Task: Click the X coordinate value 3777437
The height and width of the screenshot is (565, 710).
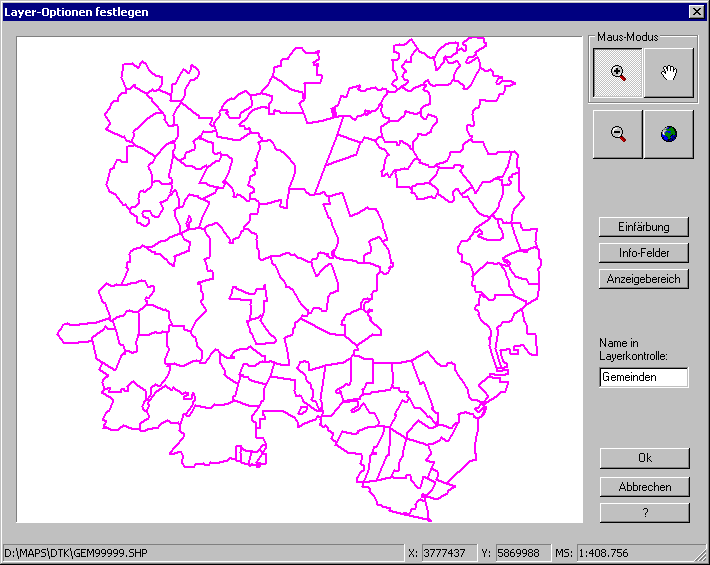Action: click(x=449, y=553)
